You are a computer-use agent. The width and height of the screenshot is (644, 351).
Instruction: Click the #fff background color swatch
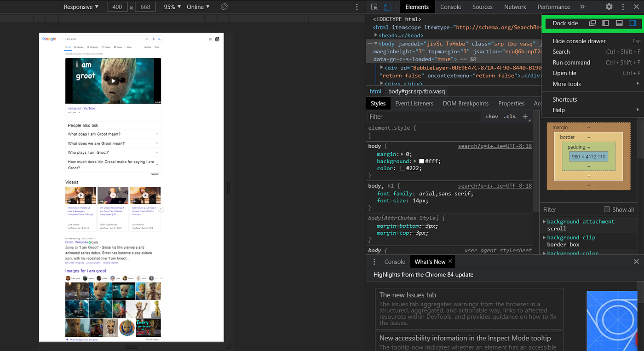coord(421,161)
